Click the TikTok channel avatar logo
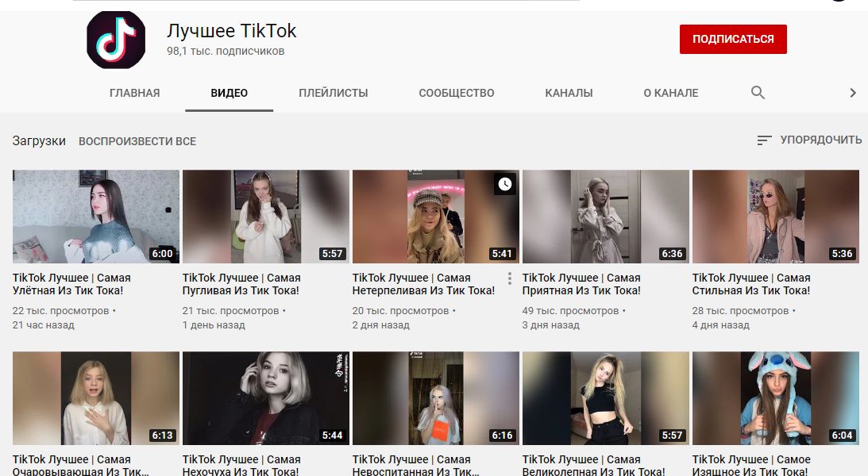Viewport: 868px width, 476px height. click(x=116, y=40)
